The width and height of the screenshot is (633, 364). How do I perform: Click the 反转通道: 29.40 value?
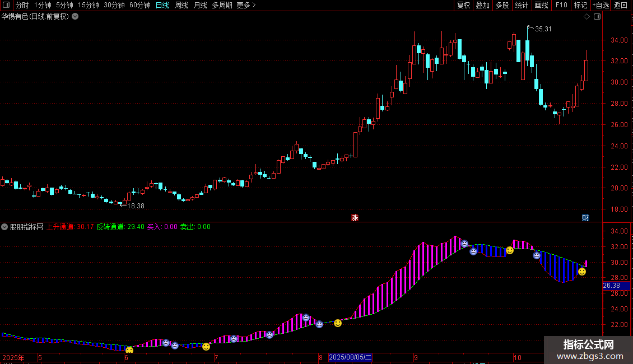tap(120, 227)
